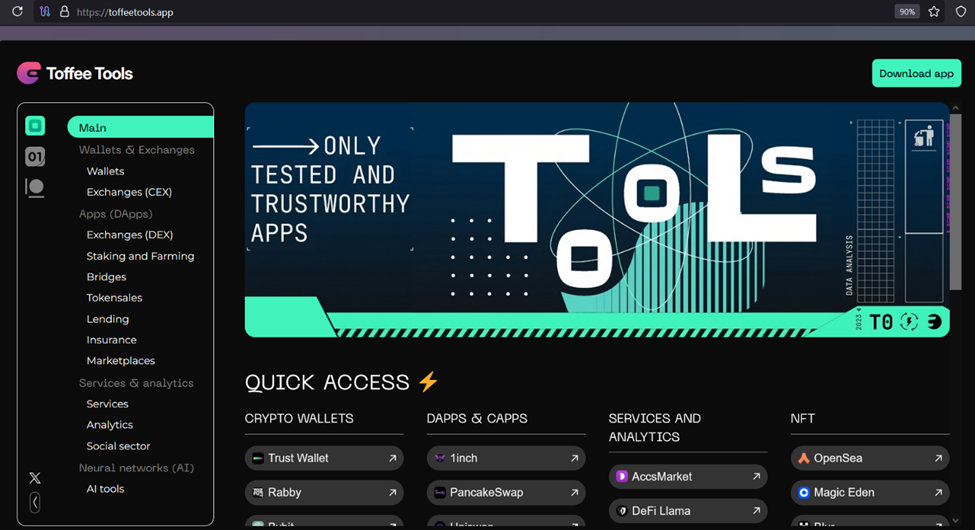Click the external arrow on OpenSea
The width and height of the screenshot is (975, 530).
pos(938,458)
